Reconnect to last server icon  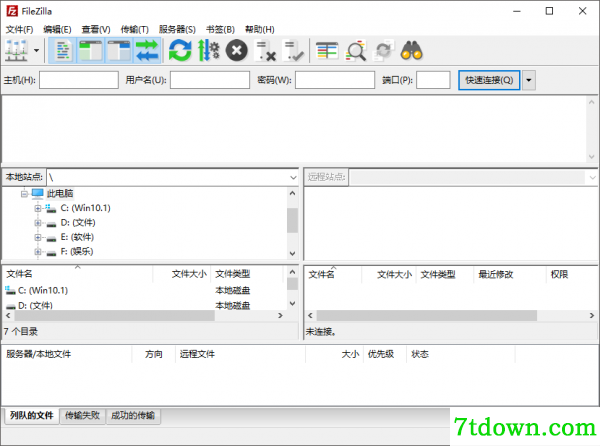[293, 50]
